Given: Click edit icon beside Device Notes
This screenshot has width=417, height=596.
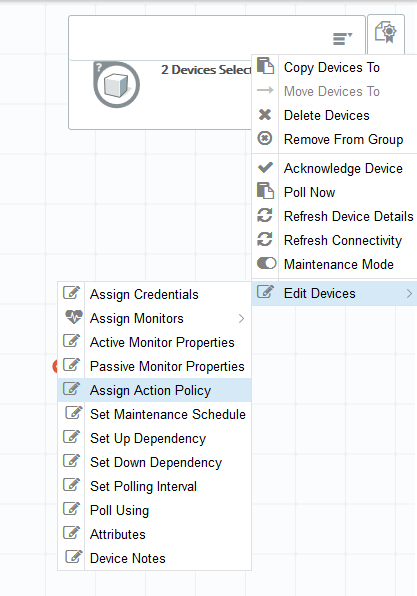Looking at the screenshot, I should click(x=74, y=556).
